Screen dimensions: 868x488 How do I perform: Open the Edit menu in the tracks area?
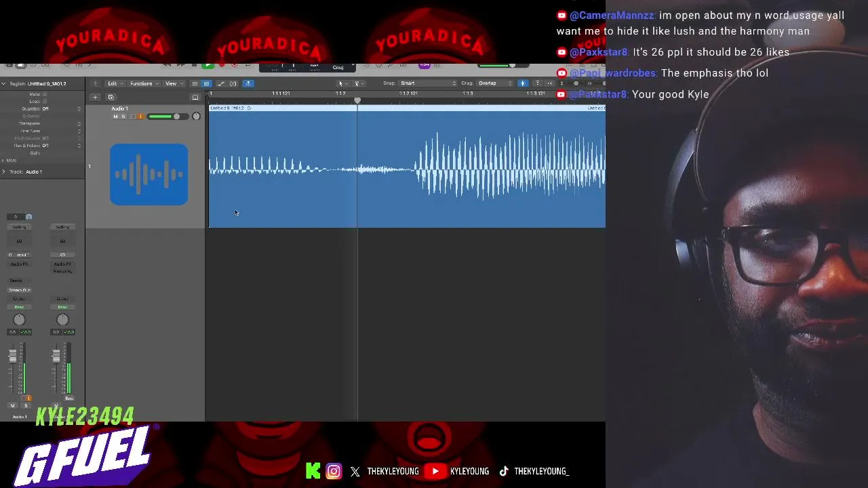114,83
